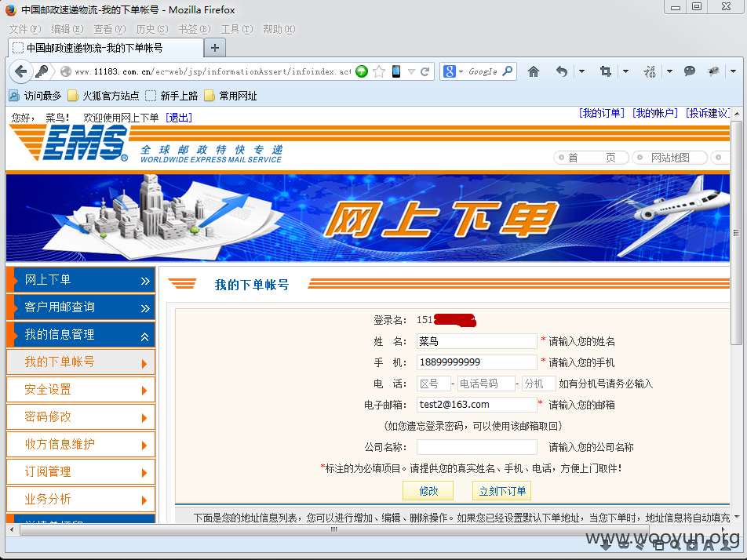Expand the 网上下单 sidebar section
The image size is (747, 560).
tap(81, 280)
